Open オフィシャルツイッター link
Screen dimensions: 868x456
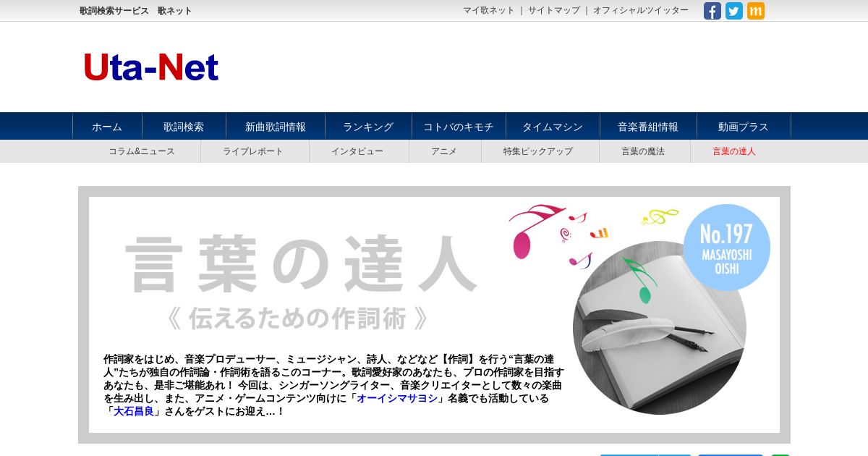click(641, 10)
